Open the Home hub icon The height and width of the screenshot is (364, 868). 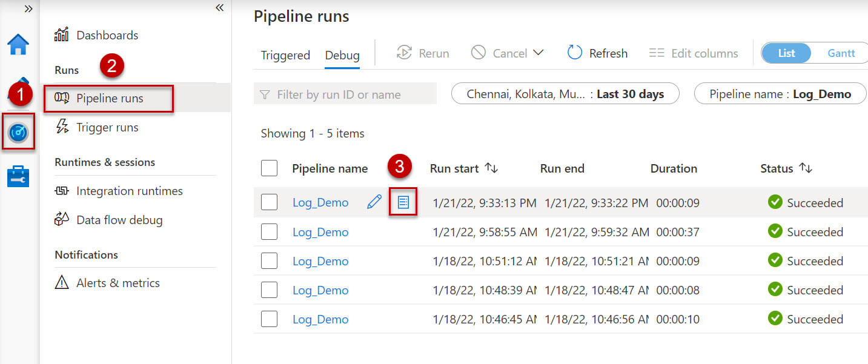(18, 44)
